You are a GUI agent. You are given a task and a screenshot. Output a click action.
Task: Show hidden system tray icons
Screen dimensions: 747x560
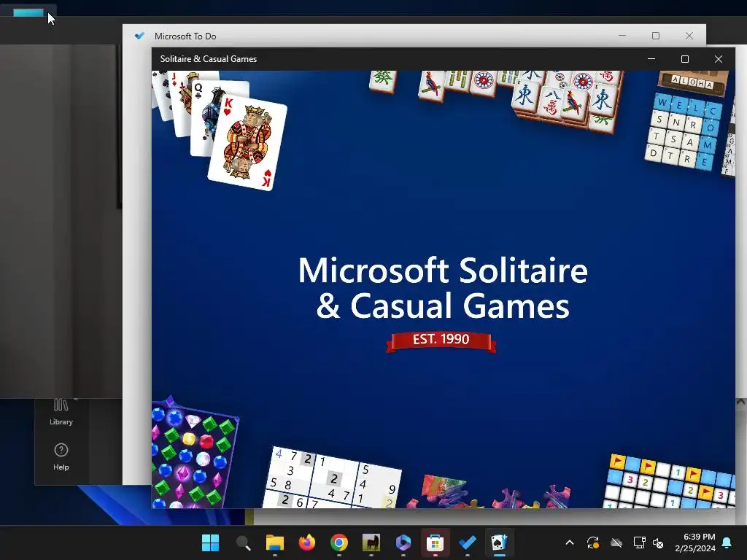point(569,542)
